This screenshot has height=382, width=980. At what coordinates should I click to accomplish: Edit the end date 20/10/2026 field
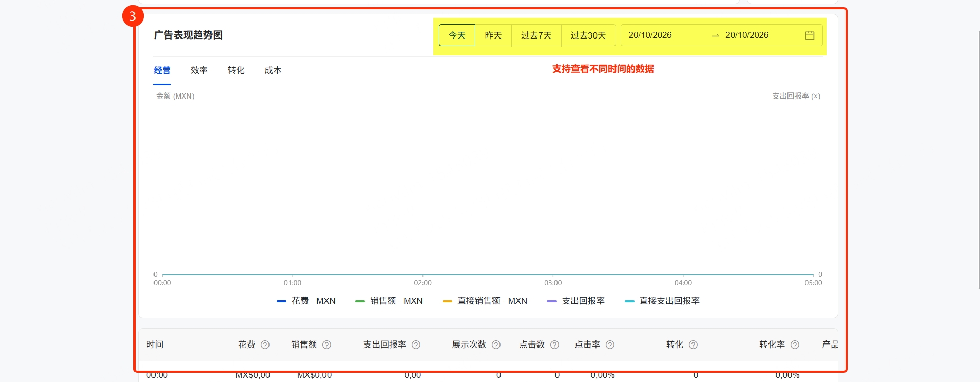(x=747, y=35)
